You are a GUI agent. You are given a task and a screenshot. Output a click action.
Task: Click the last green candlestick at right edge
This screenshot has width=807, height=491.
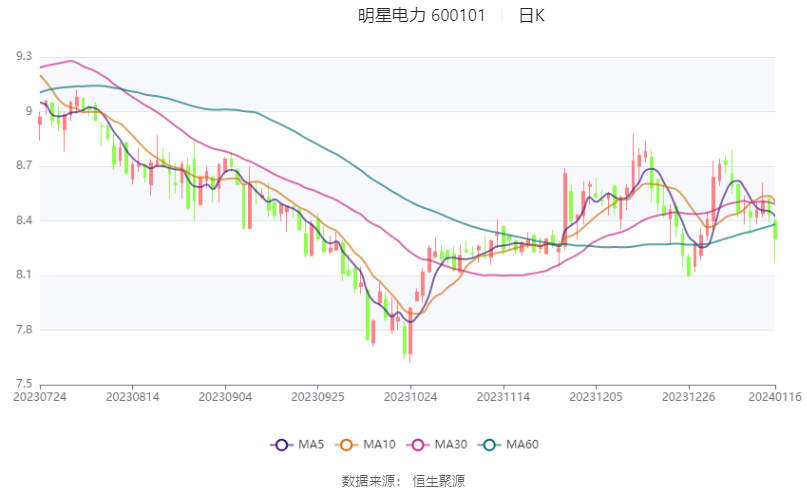tap(775, 232)
